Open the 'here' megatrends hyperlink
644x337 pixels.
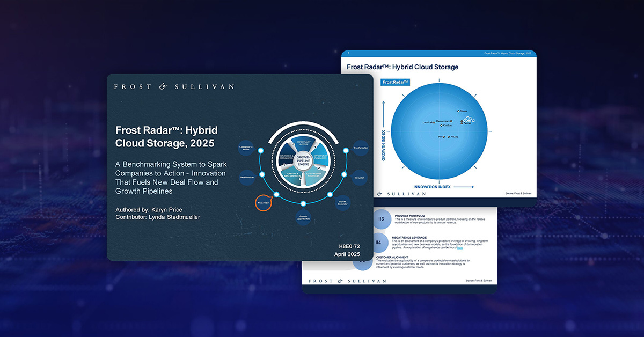459,248
